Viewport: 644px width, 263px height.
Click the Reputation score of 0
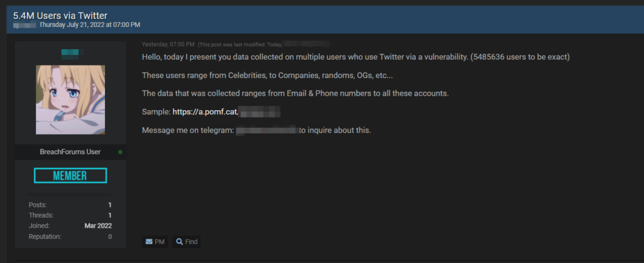(110, 237)
